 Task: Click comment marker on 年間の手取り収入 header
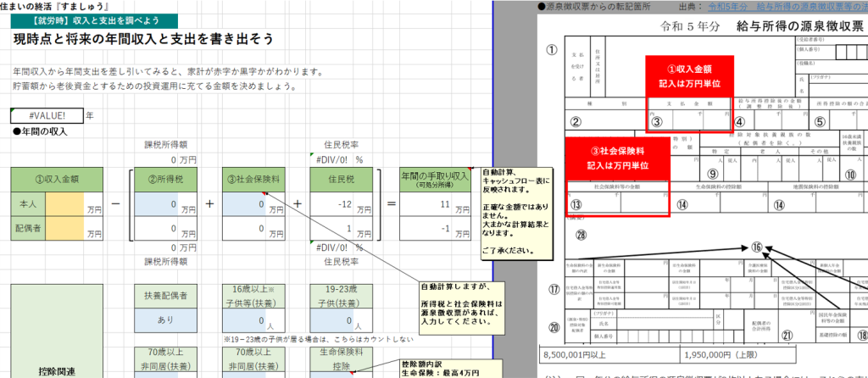469,169
